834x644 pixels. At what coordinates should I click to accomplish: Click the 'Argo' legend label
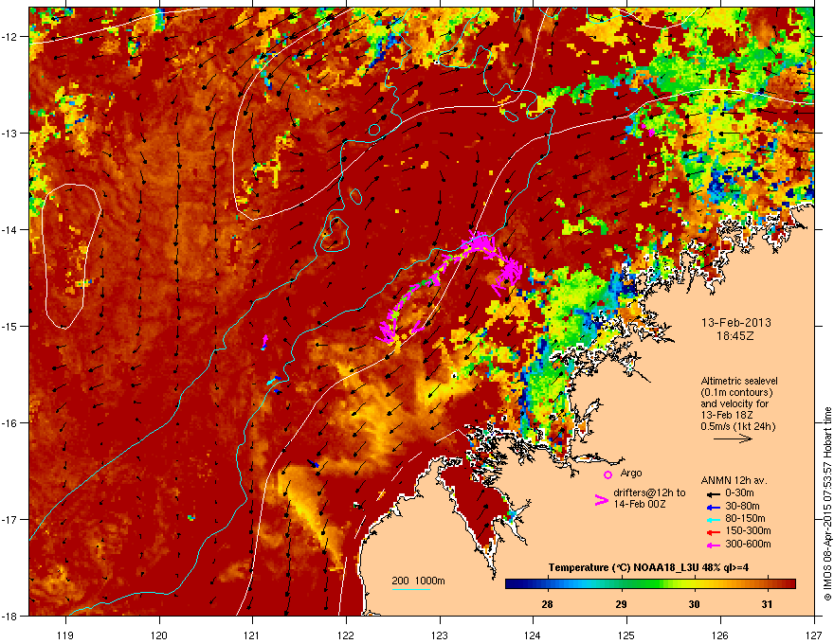click(x=631, y=473)
